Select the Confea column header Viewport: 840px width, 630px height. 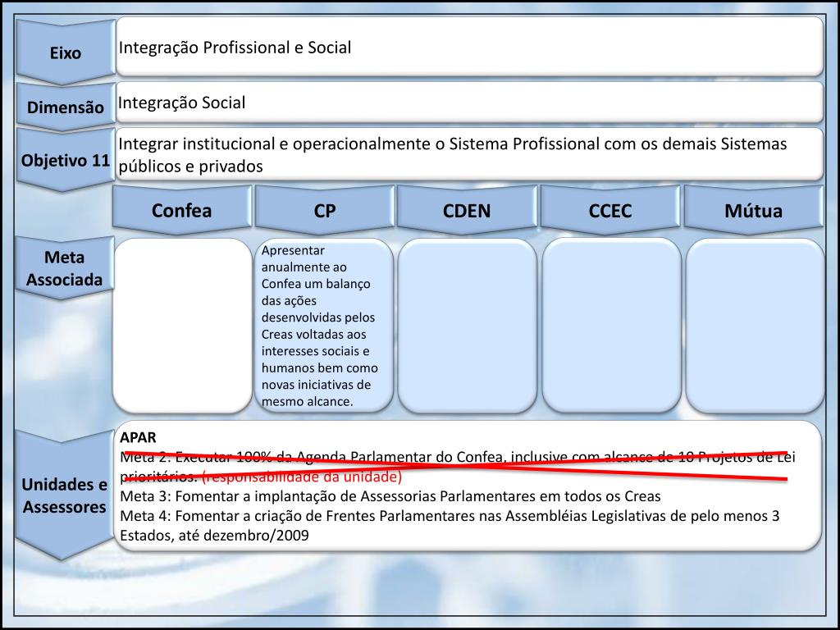(x=181, y=210)
